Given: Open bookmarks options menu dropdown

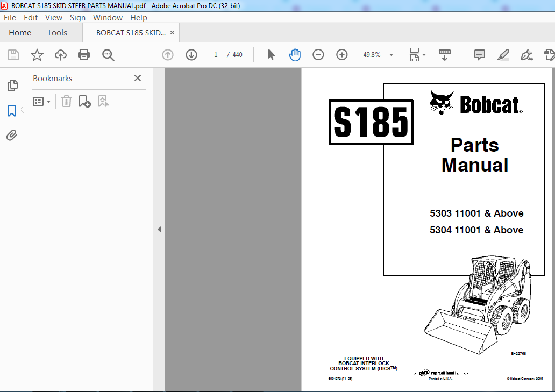Looking at the screenshot, I should click(42, 102).
